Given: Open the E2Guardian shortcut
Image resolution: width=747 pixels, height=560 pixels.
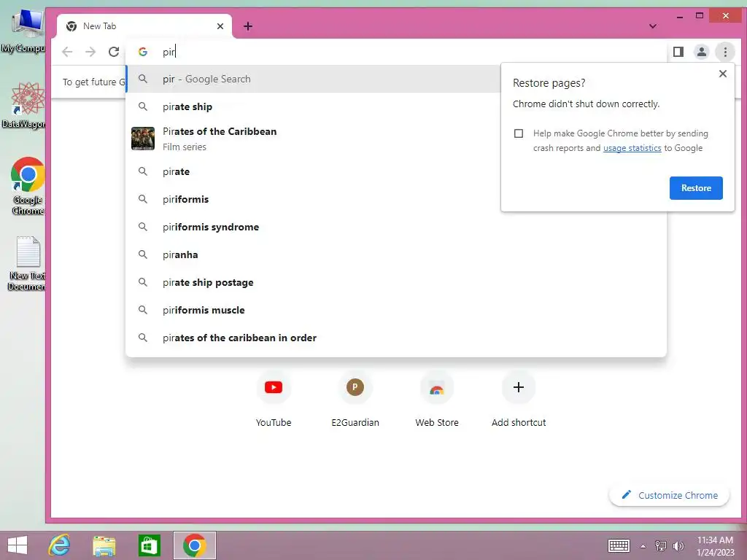Looking at the screenshot, I should click(355, 399).
